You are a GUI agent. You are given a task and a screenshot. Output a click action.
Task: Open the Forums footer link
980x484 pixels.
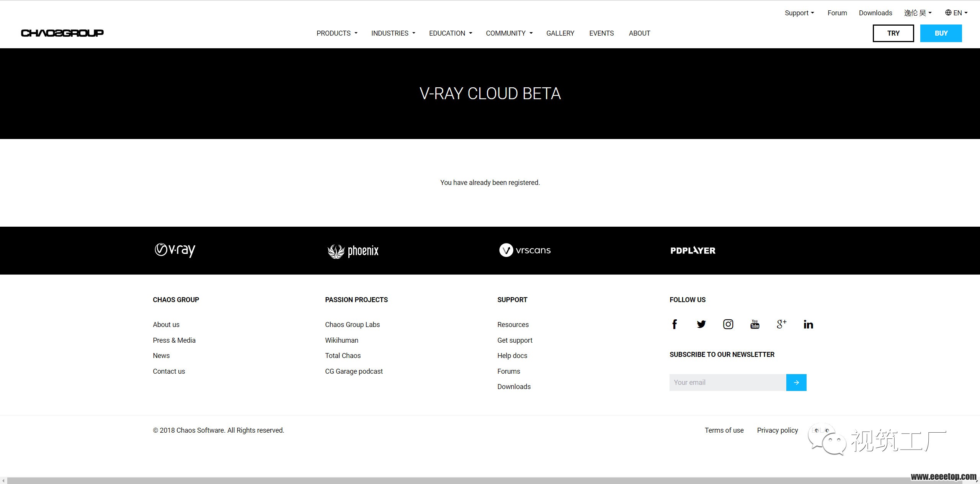click(x=509, y=371)
